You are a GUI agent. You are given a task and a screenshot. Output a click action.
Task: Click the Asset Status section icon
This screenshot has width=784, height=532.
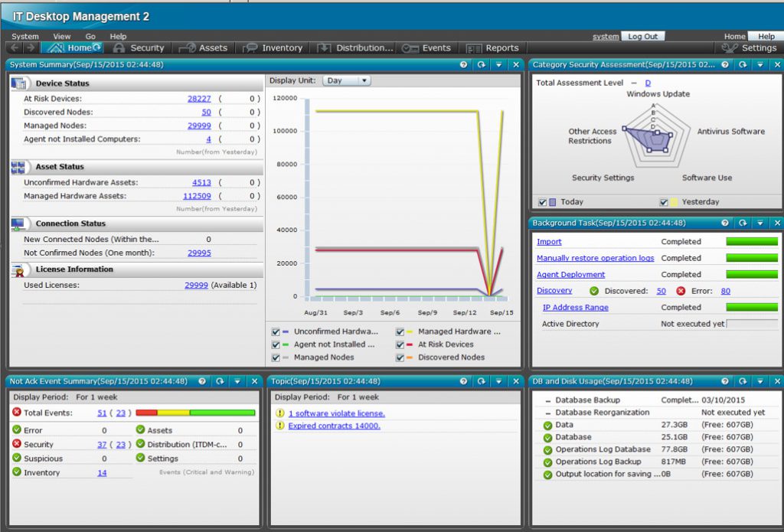(x=18, y=167)
